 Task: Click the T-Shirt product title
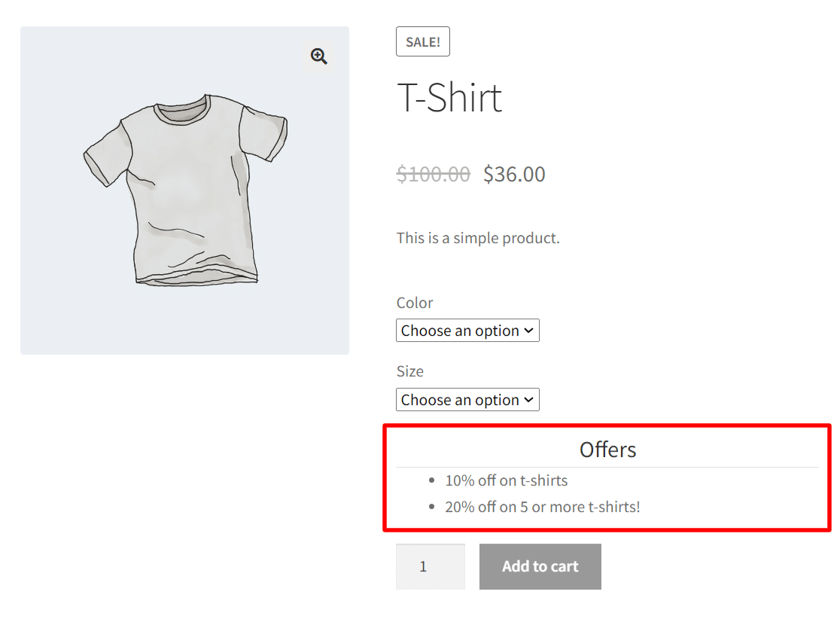449,98
